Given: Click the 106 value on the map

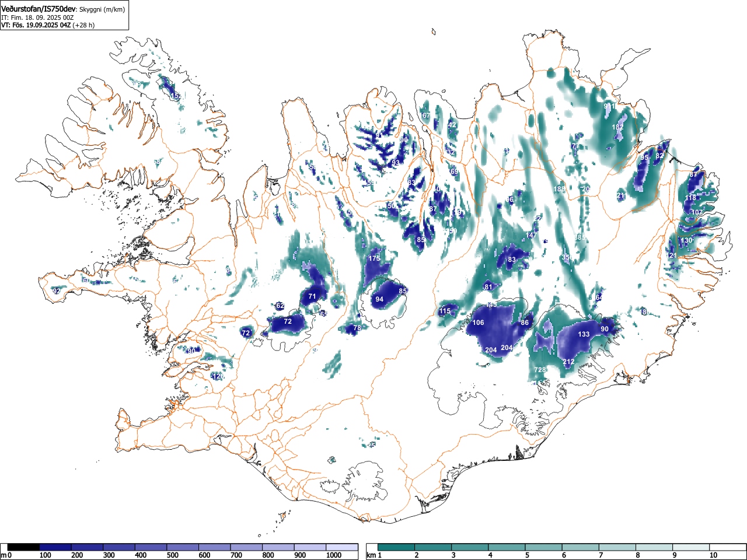Looking at the screenshot, I should tap(478, 323).
